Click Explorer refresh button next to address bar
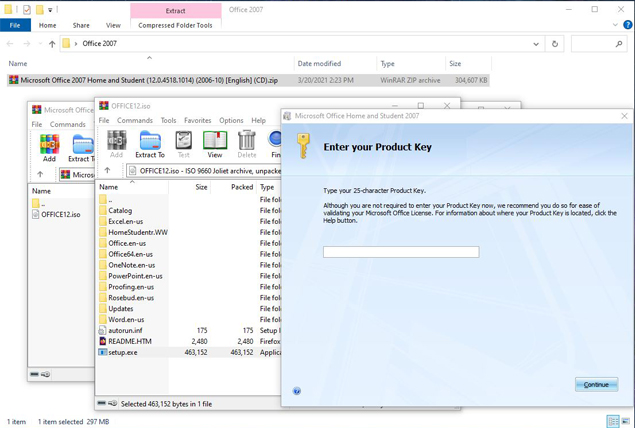Viewport: 639px width, 430px height. click(x=555, y=44)
